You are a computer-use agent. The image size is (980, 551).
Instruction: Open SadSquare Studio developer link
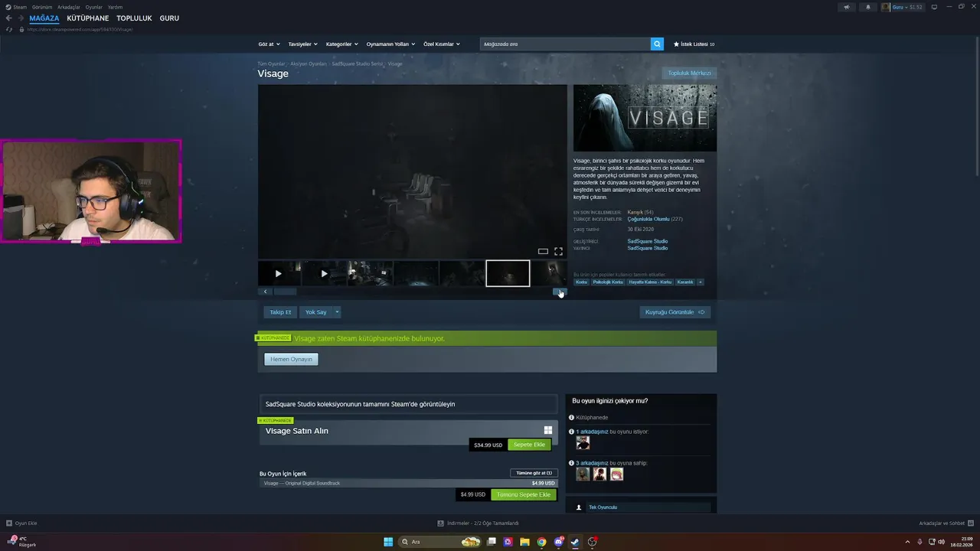[x=648, y=241]
